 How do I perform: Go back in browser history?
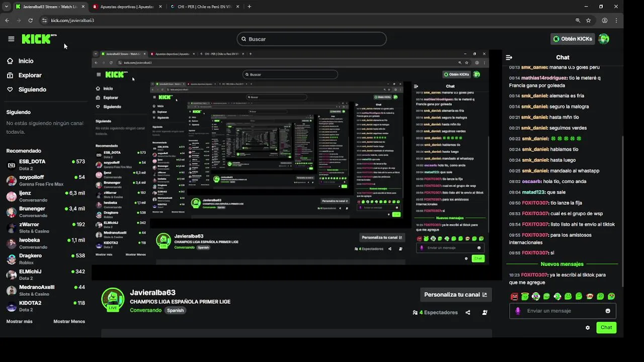7,21
